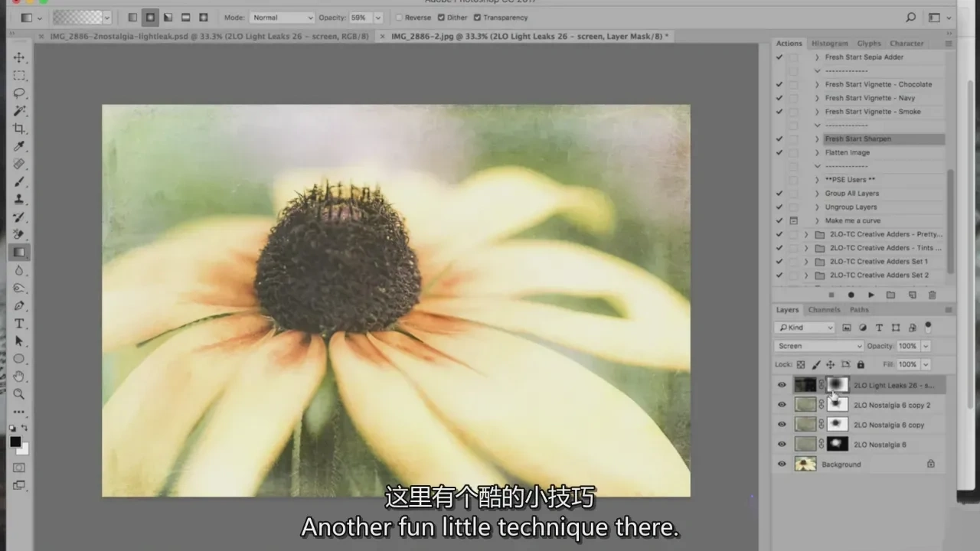
Task: Begin recording an action
Action: tap(851, 295)
